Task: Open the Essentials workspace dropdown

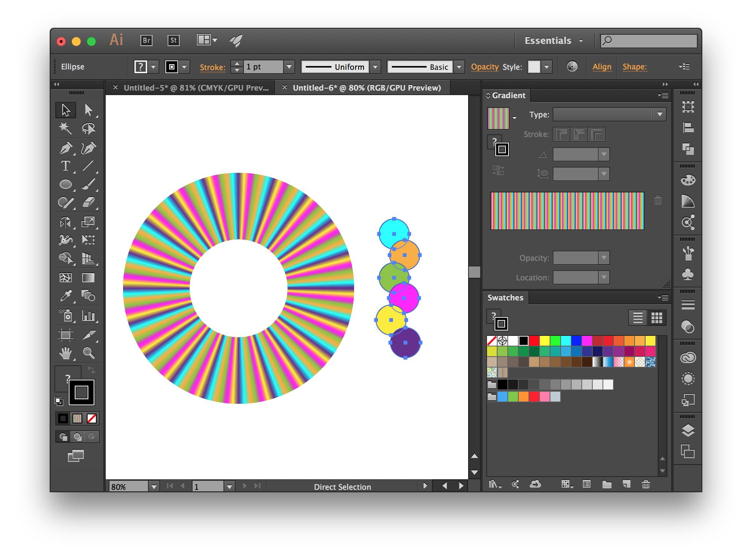Action: click(554, 41)
